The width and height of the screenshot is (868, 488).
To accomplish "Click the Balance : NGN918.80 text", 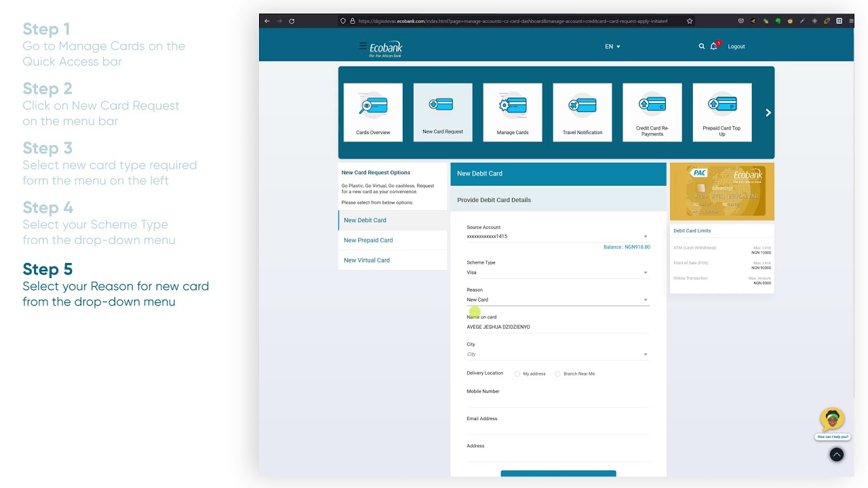I will 627,247.
